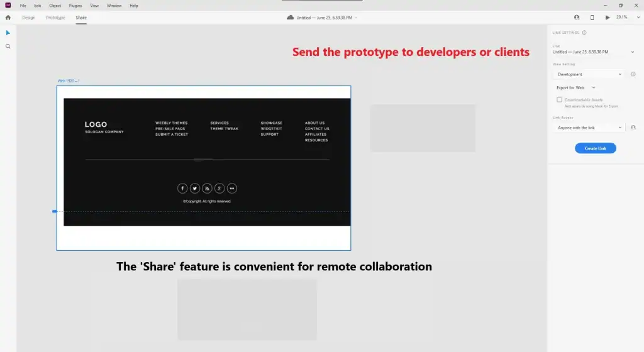Click the Create Link button
Image resolution: width=644 pixels, height=352 pixels.
pos(595,148)
